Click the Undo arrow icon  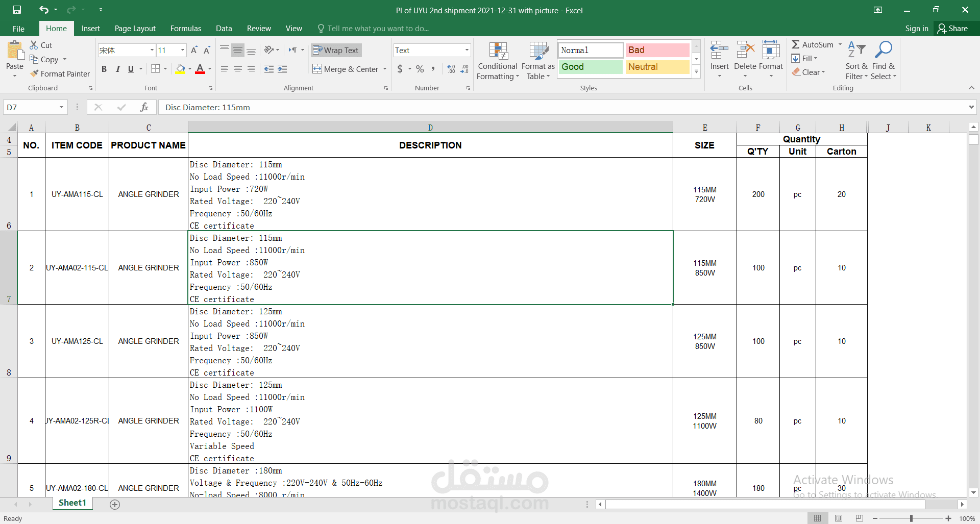pos(44,10)
